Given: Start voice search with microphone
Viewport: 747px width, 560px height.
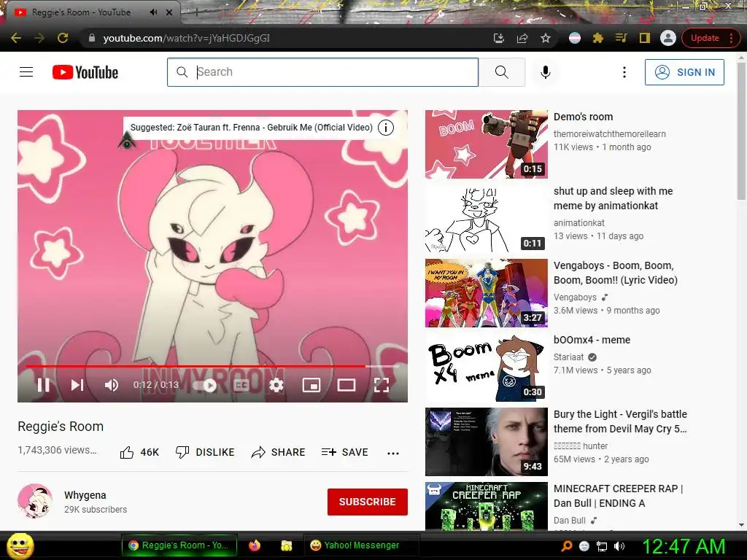Looking at the screenshot, I should pos(546,72).
